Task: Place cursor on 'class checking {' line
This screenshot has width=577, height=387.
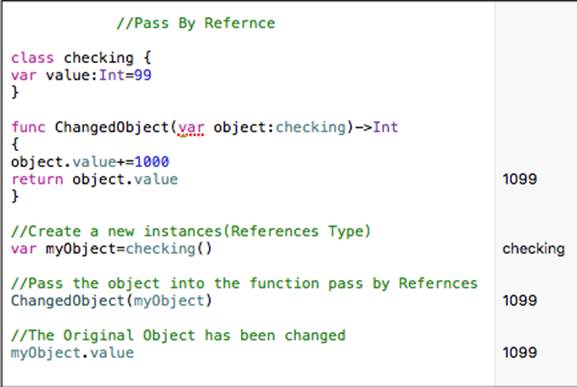Action: click(81, 58)
